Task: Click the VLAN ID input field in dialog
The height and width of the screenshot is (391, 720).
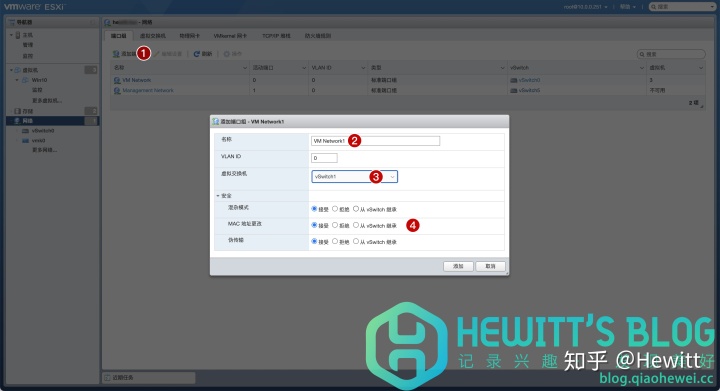Action: point(324,158)
